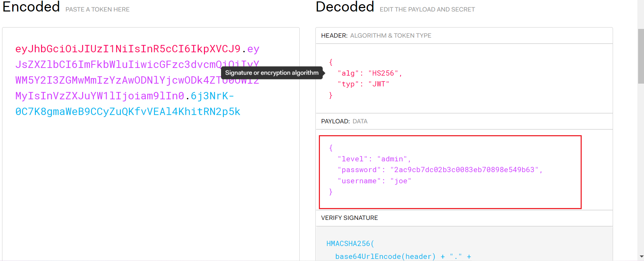
Task: Click the Decoded heading
Action: 345,7
